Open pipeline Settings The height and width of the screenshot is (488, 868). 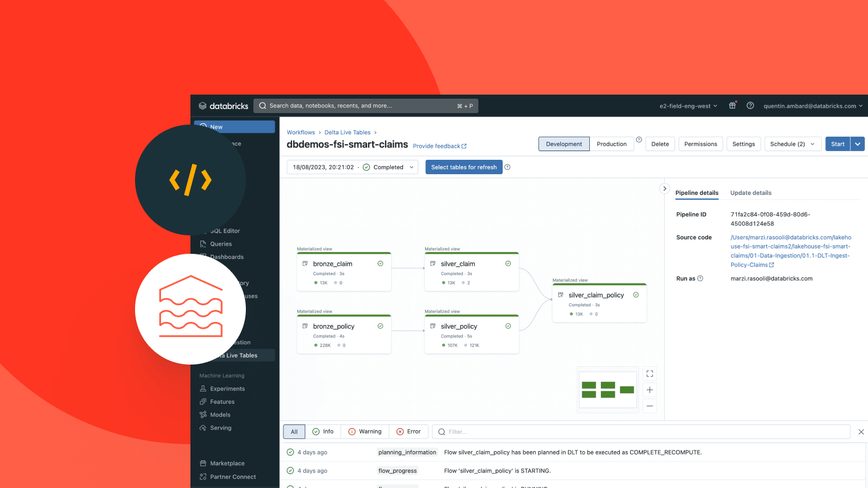coord(743,144)
